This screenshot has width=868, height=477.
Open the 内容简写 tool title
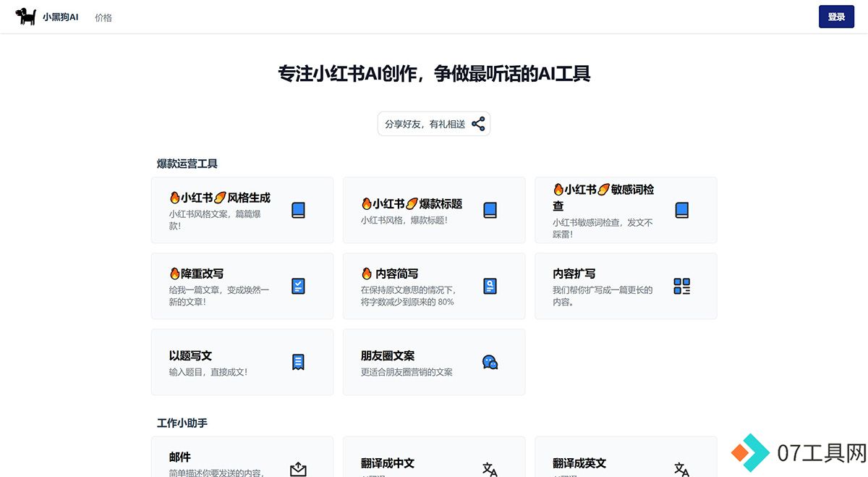pyautogui.click(x=390, y=273)
